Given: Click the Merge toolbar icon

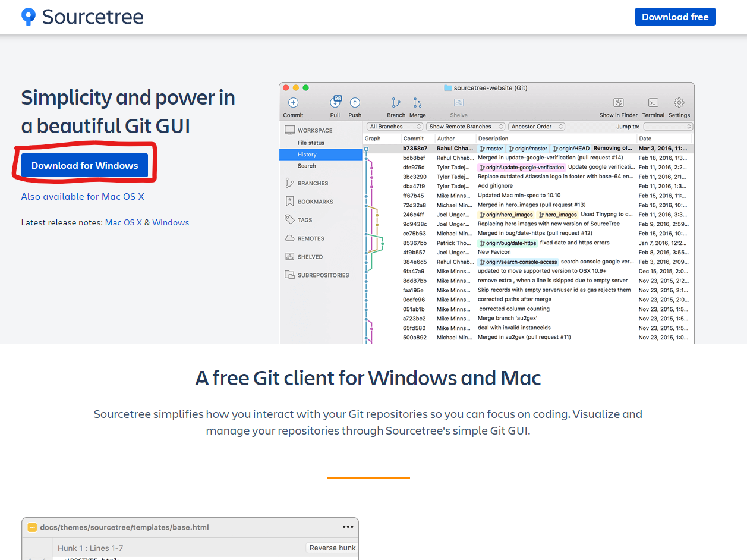Looking at the screenshot, I should pyautogui.click(x=417, y=103).
